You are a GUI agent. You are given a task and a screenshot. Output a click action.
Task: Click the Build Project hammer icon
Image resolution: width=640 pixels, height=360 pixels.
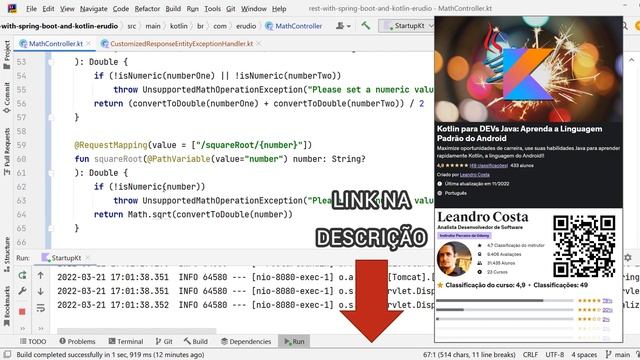click(365, 25)
